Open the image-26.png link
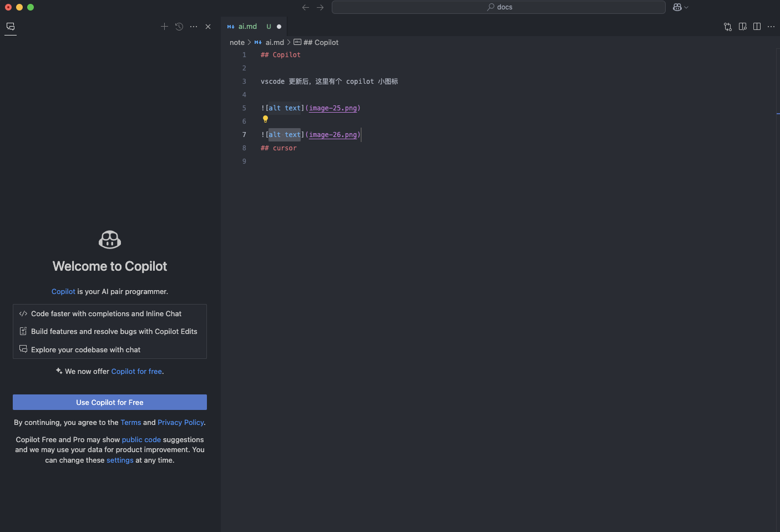Image resolution: width=780 pixels, height=532 pixels. pyautogui.click(x=333, y=135)
